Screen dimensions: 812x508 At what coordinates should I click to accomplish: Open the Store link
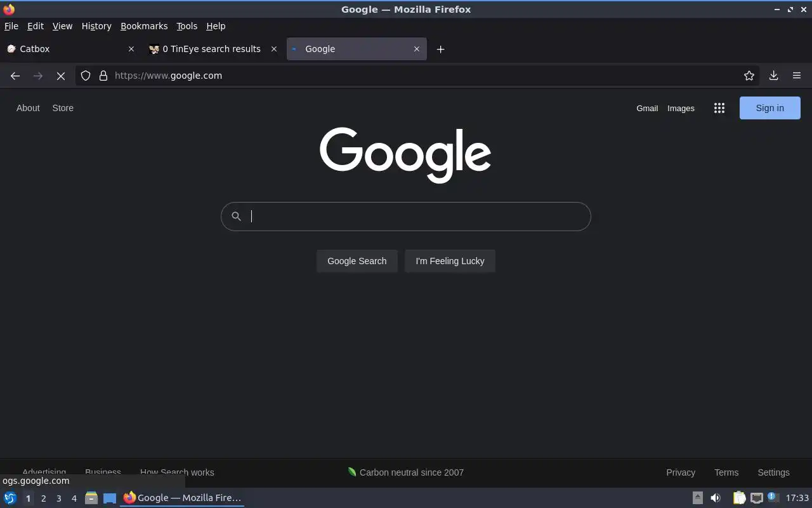pos(63,108)
